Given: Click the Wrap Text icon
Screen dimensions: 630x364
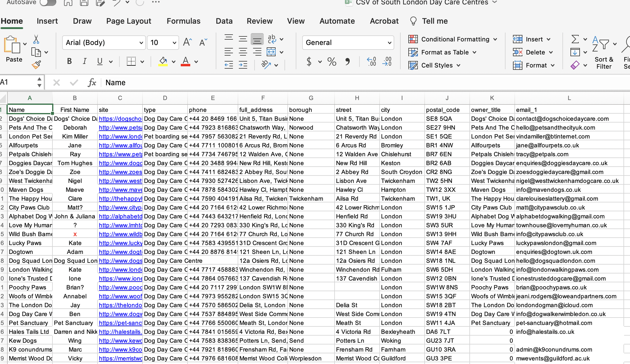Looking at the screenshot, I should point(272,39).
